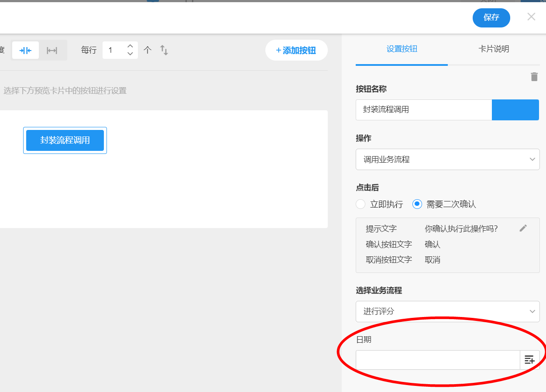
Task: Select the compact width icon
Action: (x=25, y=50)
